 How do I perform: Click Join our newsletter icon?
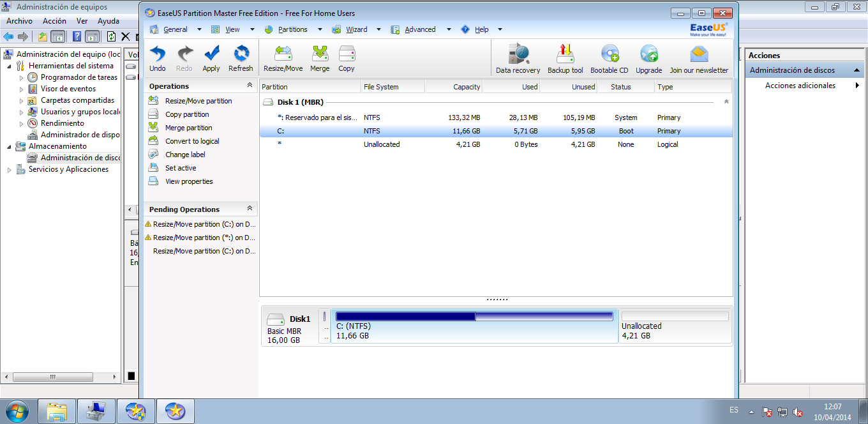click(x=699, y=59)
